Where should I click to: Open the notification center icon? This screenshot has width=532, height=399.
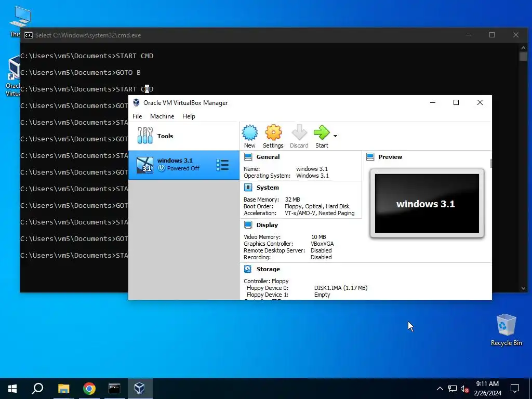pos(515,389)
